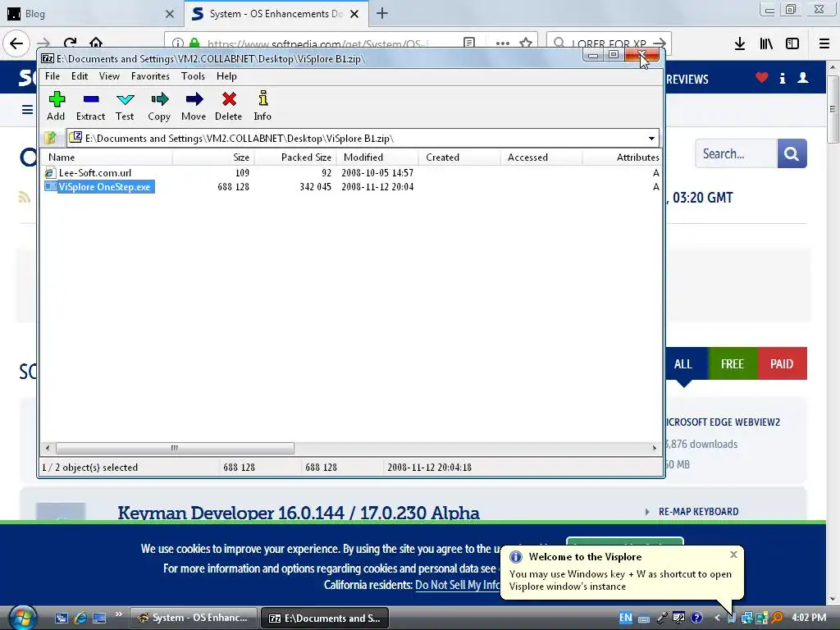The image size is (840, 630).
Task: Click the Windows Start orb
Action: pyautogui.click(x=21, y=618)
